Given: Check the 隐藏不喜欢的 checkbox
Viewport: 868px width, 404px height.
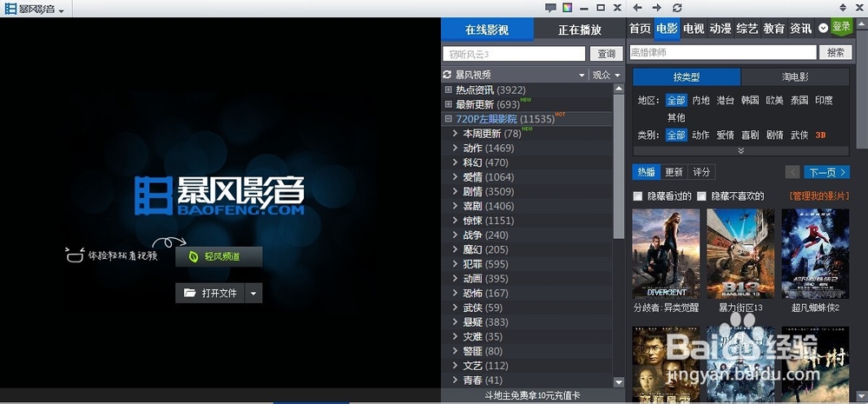Looking at the screenshot, I should 702,196.
